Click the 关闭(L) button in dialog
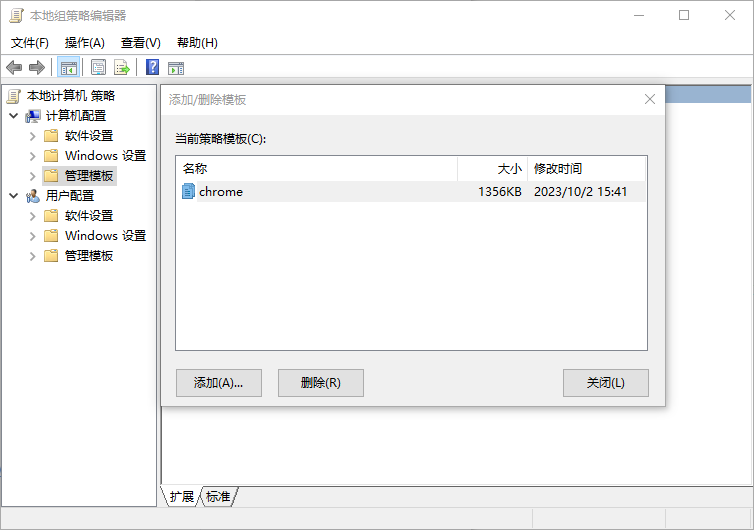This screenshot has height=530, width=754. 605,383
